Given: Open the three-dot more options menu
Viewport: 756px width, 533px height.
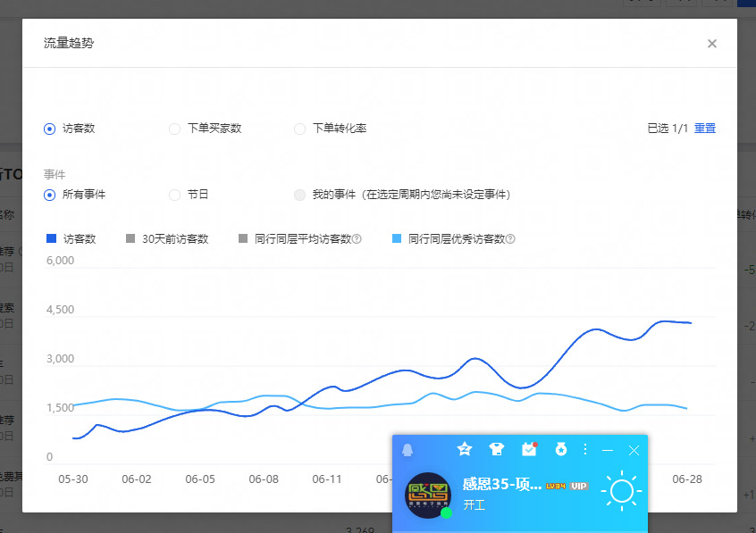Looking at the screenshot, I should tap(585, 450).
